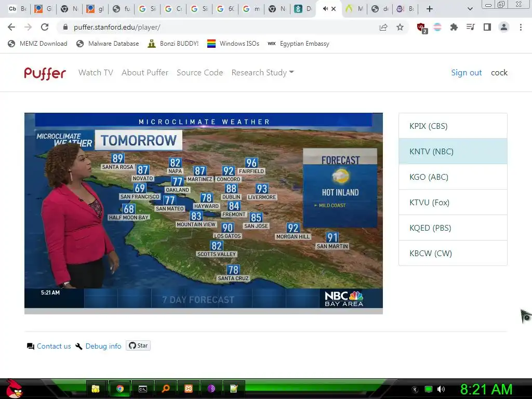532x399 pixels.
Task: Toggle the browser side panel
Action: click(x=487, y=27)
